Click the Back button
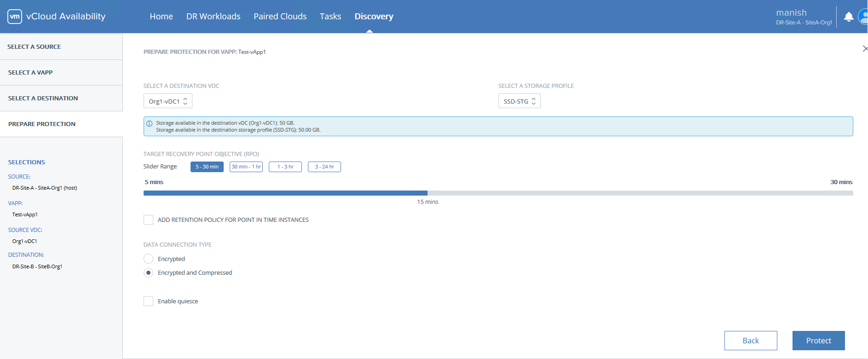Viewport: 868px width, 359px height. (751, 341)
